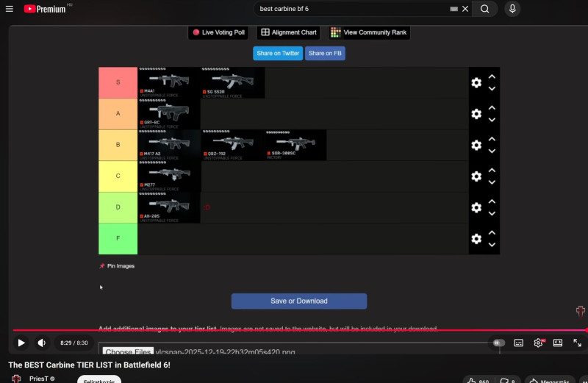The image size is (588, 383).
Task: Play the video
Action: click(x=21, y=343)
